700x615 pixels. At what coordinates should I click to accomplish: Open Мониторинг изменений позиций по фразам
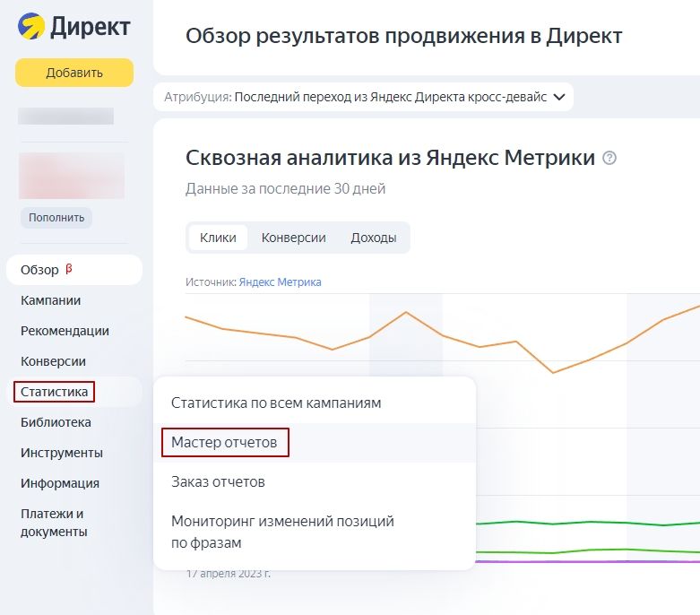click(x=282, y=532)
